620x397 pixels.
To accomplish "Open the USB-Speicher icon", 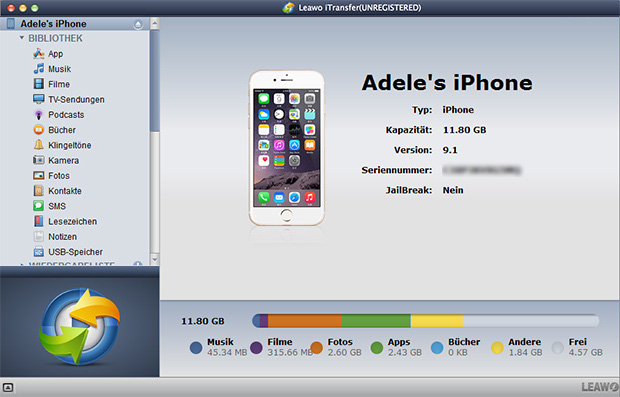I will pyautogui.click(x=38, y=251).
